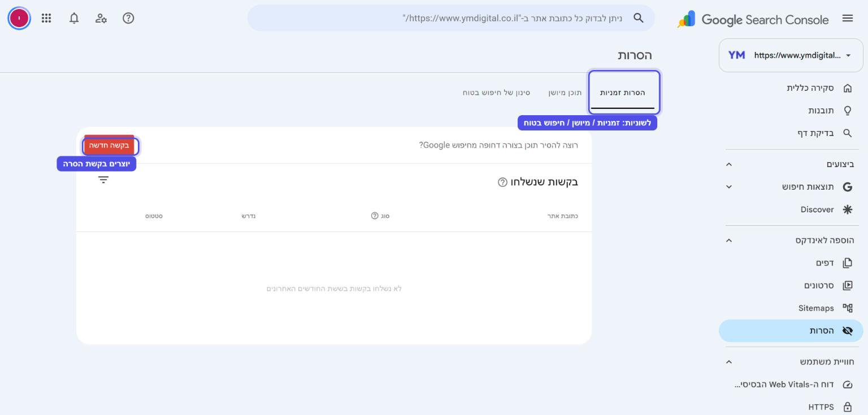Collapse the הוספה לאינדקס sidebar section

coord(729,241)
